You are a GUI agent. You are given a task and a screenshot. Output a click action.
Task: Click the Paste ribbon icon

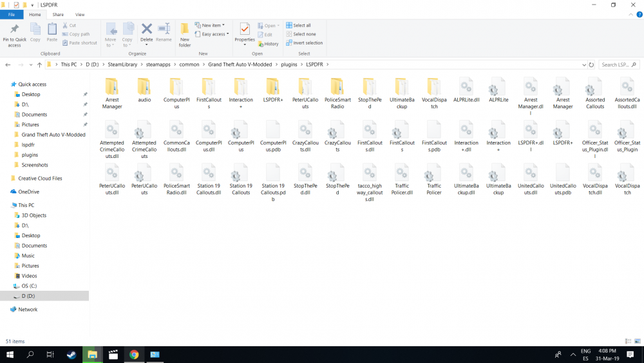(52, 32)
